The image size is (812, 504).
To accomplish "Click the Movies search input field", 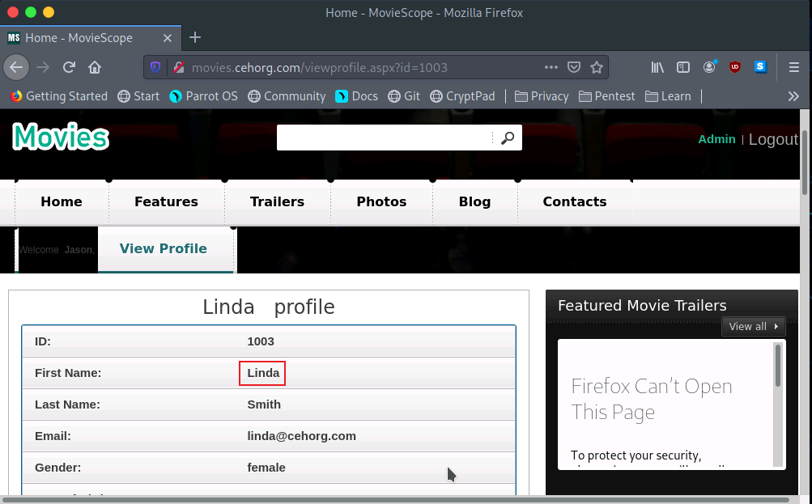I will (384, 138).
